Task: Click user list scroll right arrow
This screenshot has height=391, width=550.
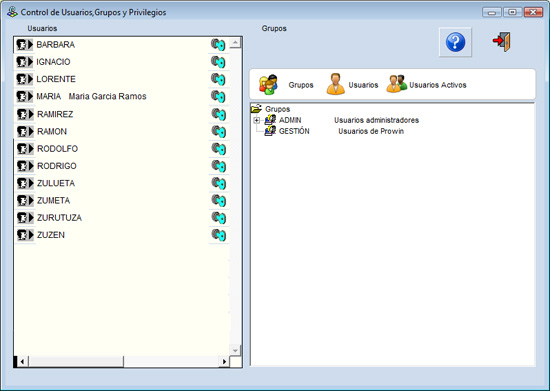Action: 224,361
